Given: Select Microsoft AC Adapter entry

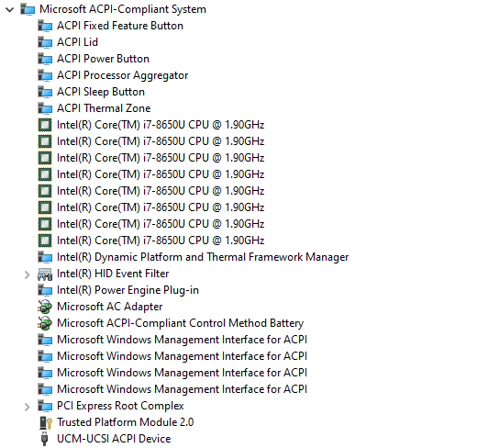Looking at the screenshot, I should (110, 307).
